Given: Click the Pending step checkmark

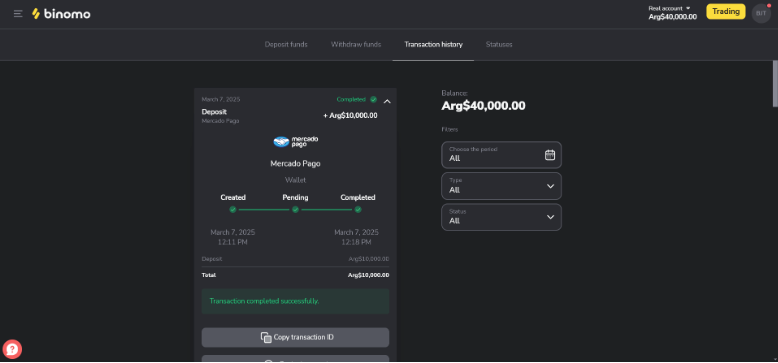Looking at the screenshot, I should coord(295,210).
